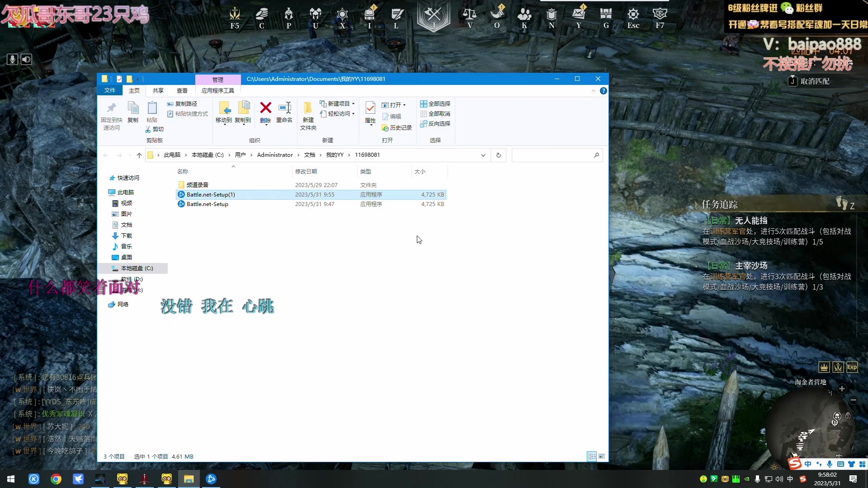Open the 文件 menu tab
Image resolution: width=868 pixels, height=488 pixels.
110,90
